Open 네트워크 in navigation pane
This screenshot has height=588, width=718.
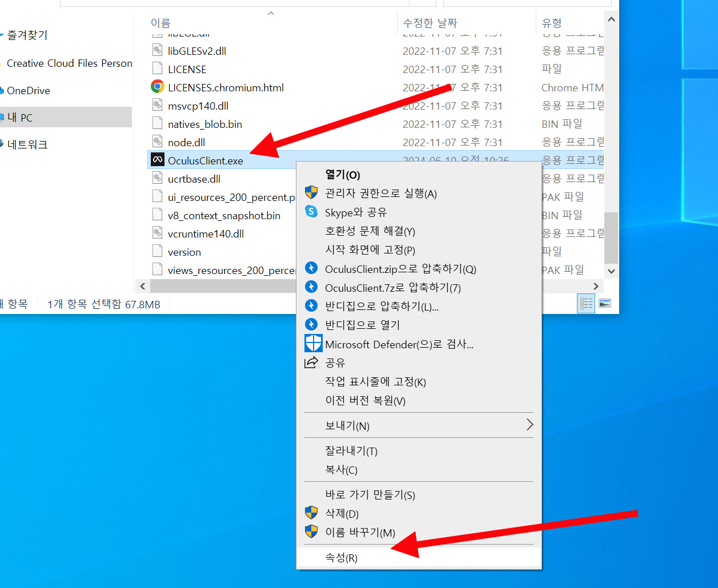tap(27, 144)
